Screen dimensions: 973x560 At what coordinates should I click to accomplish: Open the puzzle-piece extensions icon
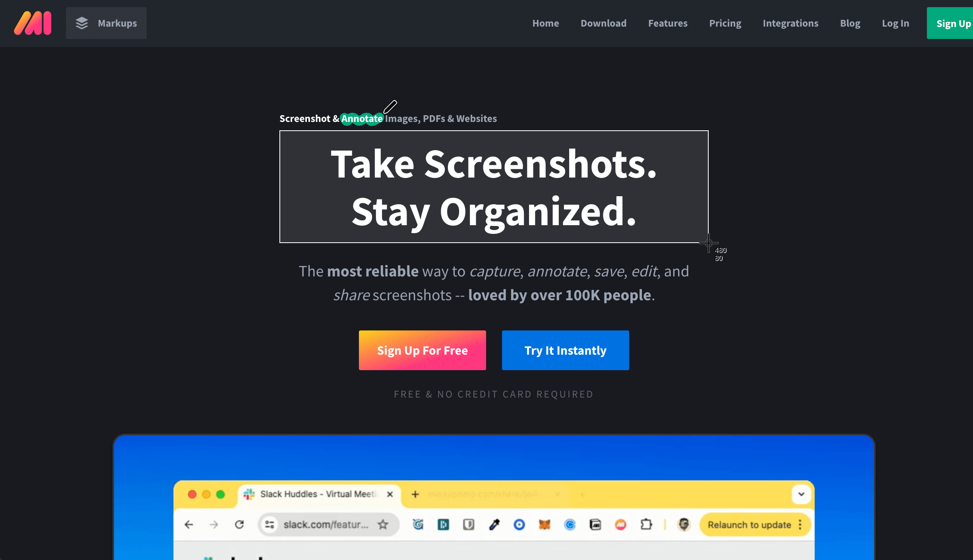click(646, 525)
